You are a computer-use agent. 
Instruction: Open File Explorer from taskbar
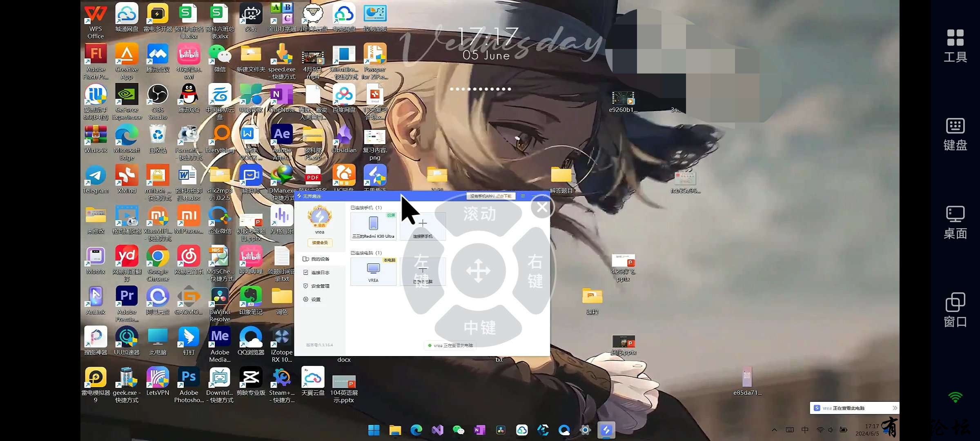click(x=395, y=430)
